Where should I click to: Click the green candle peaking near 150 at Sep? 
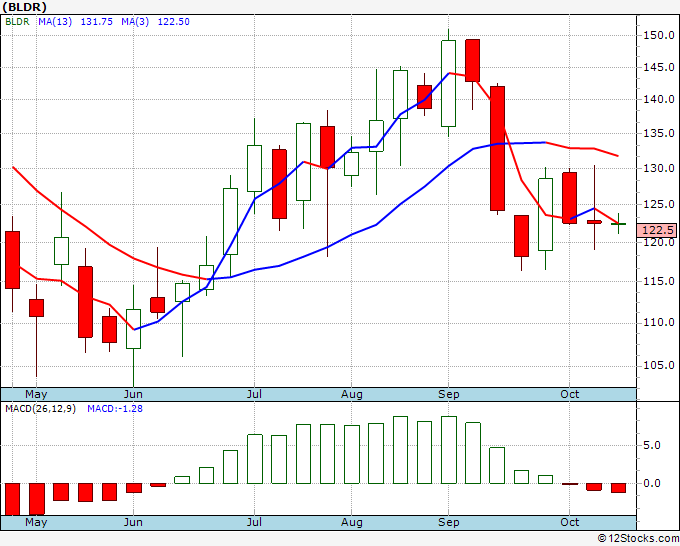coord(448,83)
